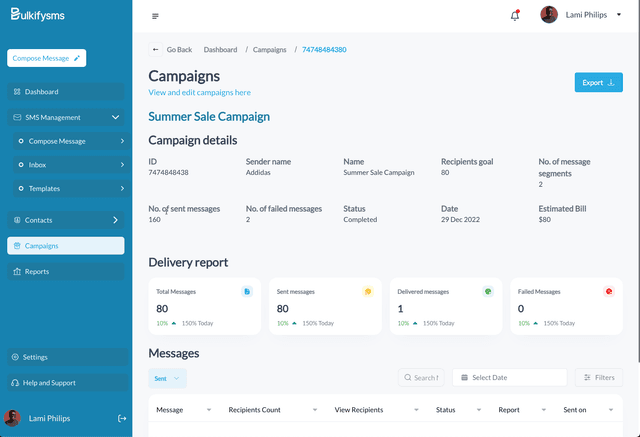Click the pencil icon in Compose Message button

[x=77, y=58]
